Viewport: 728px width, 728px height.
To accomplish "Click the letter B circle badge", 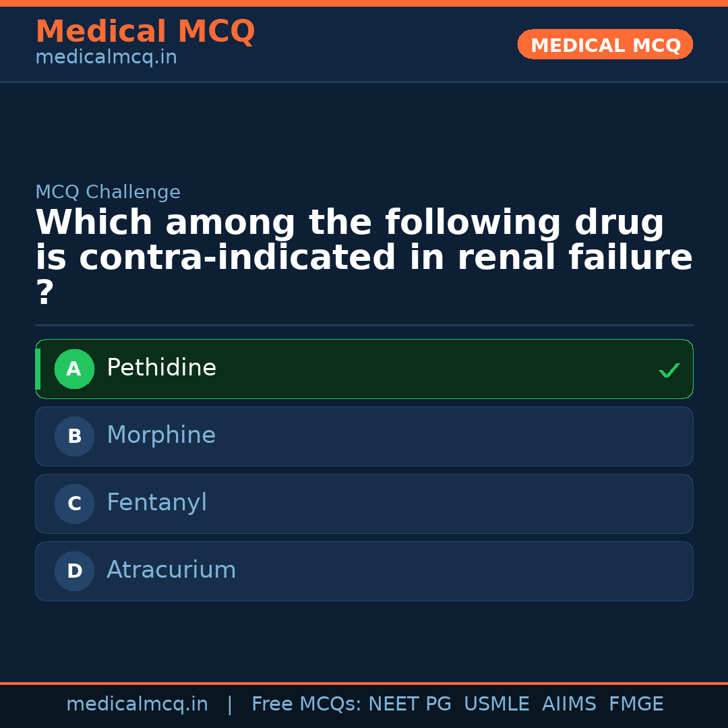I will (x=74, y=436).
